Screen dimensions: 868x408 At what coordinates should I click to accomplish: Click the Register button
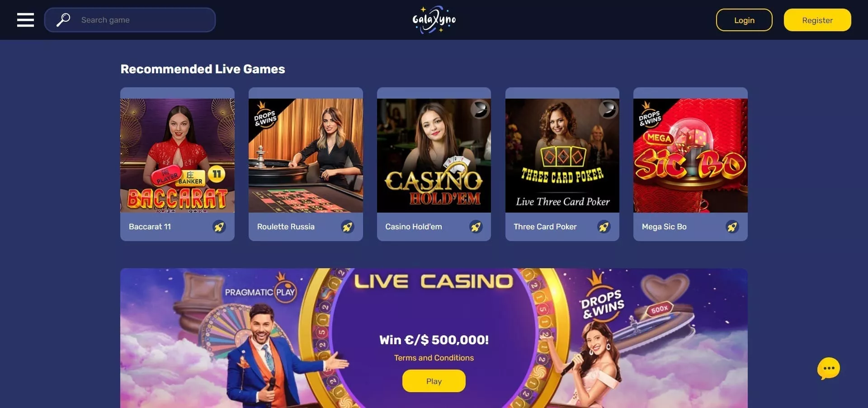[x=817, y=20]
